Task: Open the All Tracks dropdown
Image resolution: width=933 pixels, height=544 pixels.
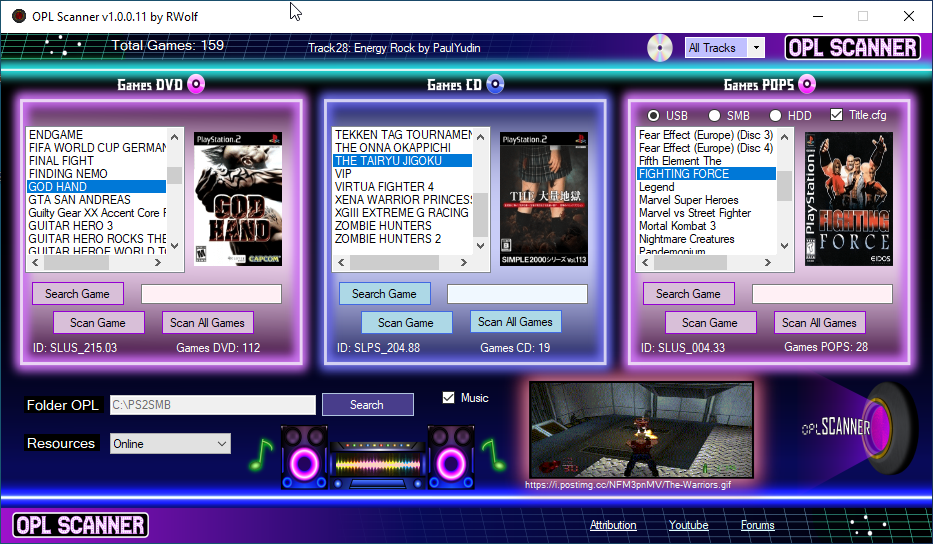Action: coord(756,48)
